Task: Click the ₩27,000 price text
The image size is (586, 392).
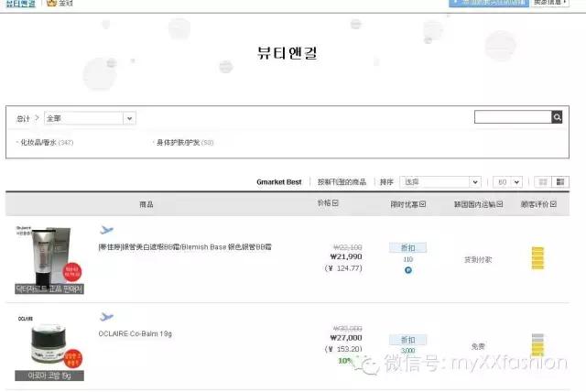Action: tap(346, 338)
